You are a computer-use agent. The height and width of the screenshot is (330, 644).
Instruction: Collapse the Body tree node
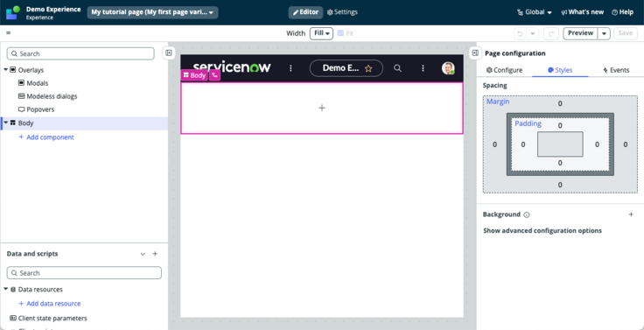[6, 123]
